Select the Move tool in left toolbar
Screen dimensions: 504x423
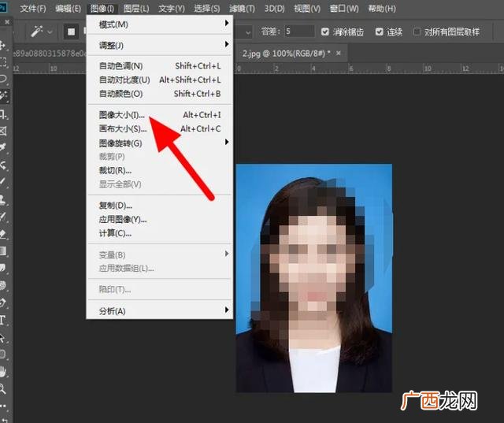tap(2, 45)
